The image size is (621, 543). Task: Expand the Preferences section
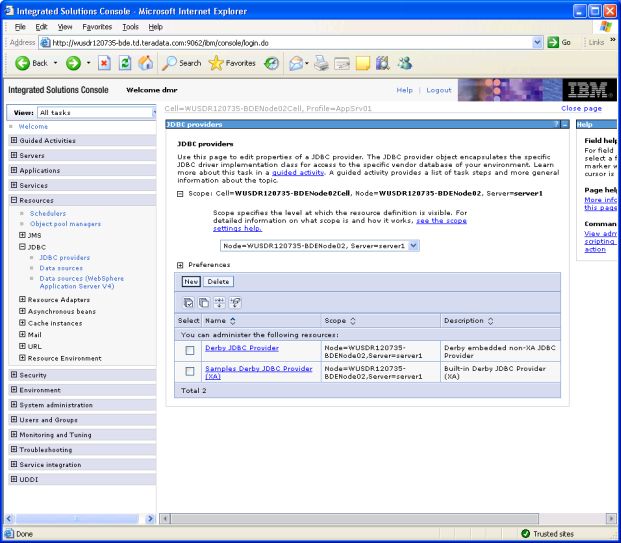coord(180,265)
